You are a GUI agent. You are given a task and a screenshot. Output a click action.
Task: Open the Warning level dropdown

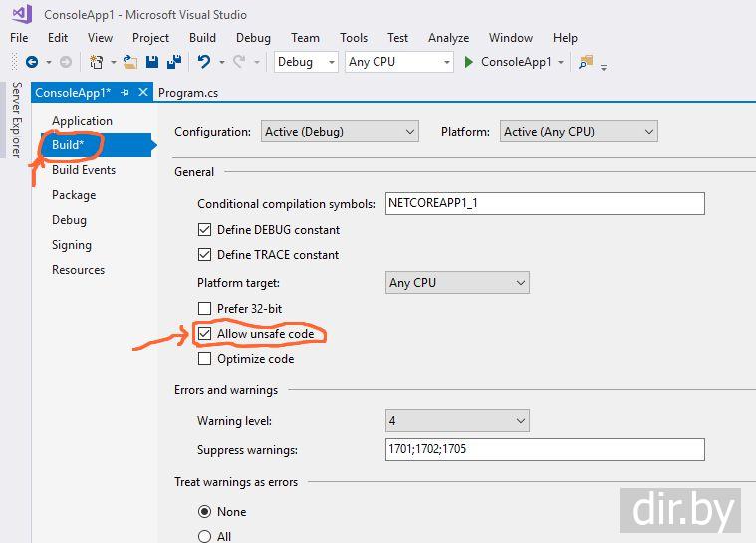point(457,421)
